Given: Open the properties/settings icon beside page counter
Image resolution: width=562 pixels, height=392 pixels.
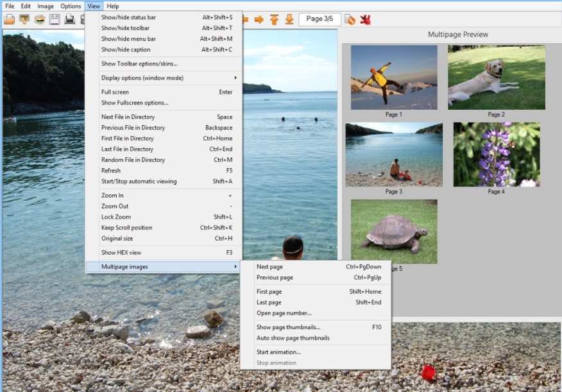Looking at the screenshot, I should 350,19.
